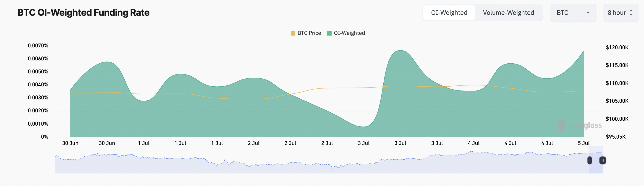Click the 8 hour stepper arrows
This screenshot has height=186, width=644.
(631, 13)
